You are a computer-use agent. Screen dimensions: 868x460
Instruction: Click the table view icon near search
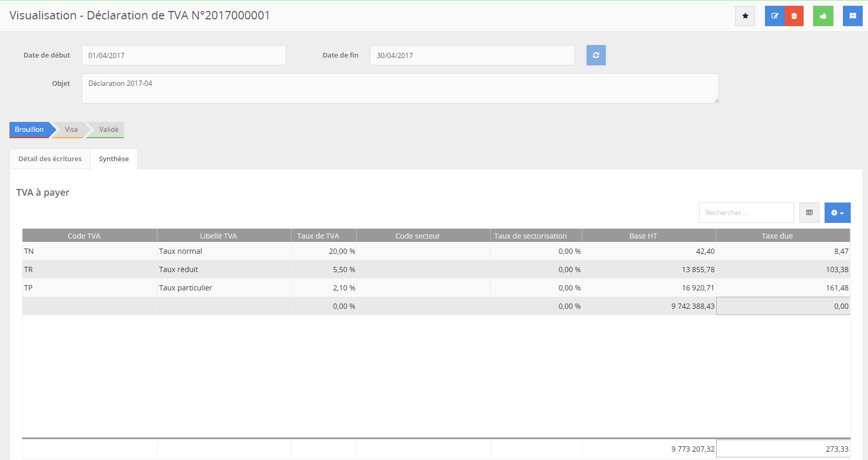pos(809,213)
